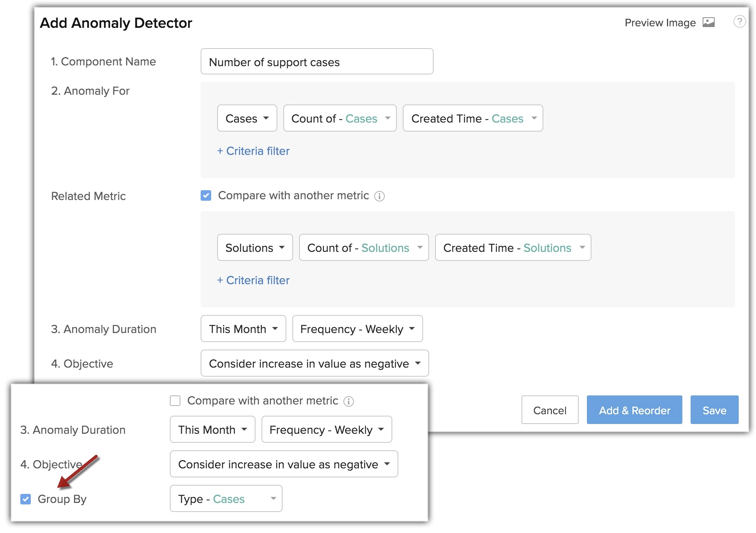Open the Cases module dropdown

pos(247,118)
